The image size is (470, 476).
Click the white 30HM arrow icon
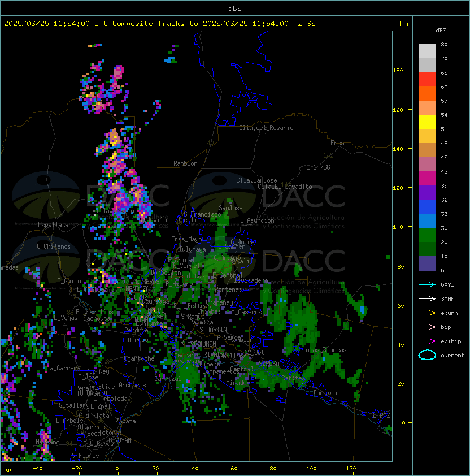[427, 298]
